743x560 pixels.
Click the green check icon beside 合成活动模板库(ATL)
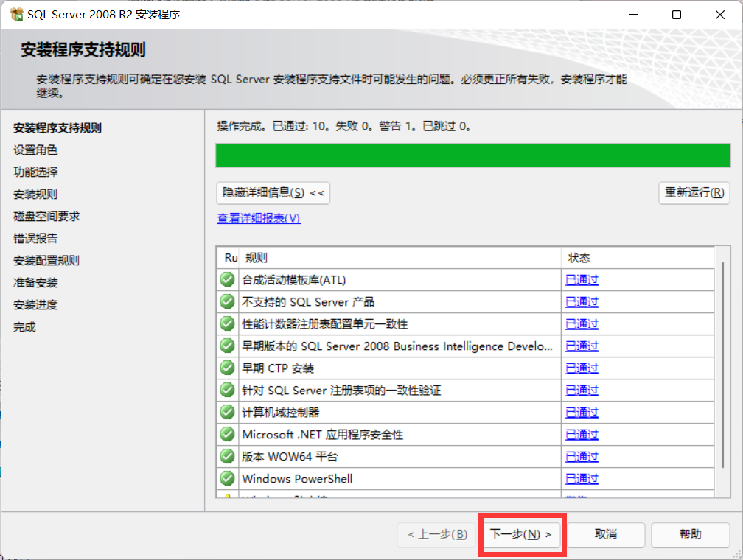(227, 280)
